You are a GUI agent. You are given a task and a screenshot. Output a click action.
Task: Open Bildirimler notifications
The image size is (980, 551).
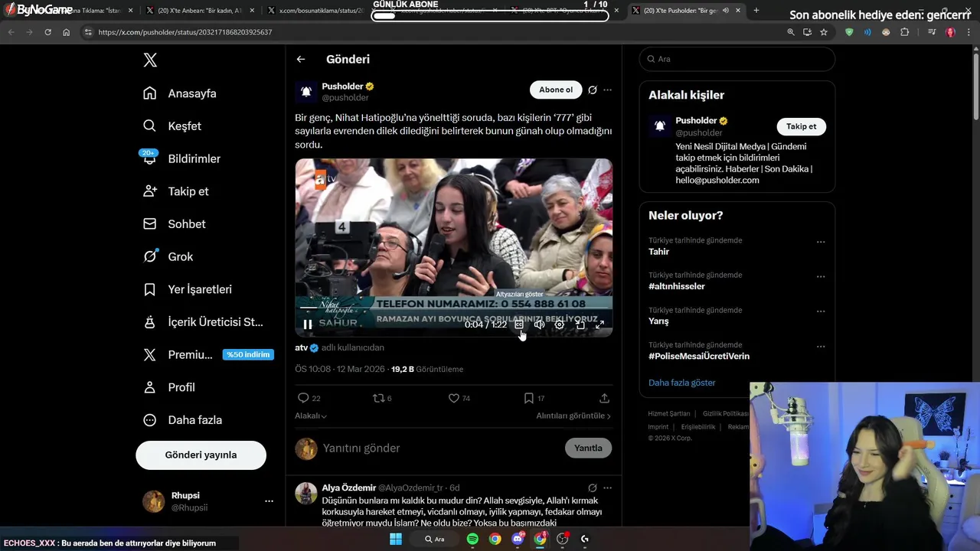point(181,158)
